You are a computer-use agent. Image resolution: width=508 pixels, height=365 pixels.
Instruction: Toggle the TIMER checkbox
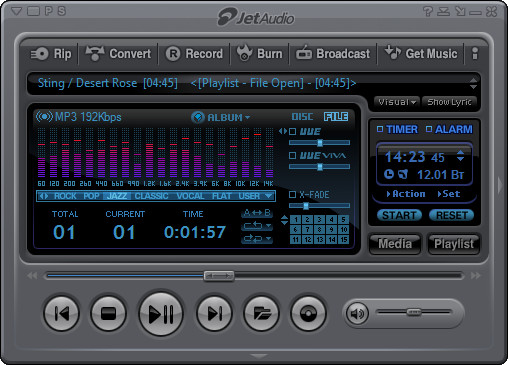(x=380, y=129)
